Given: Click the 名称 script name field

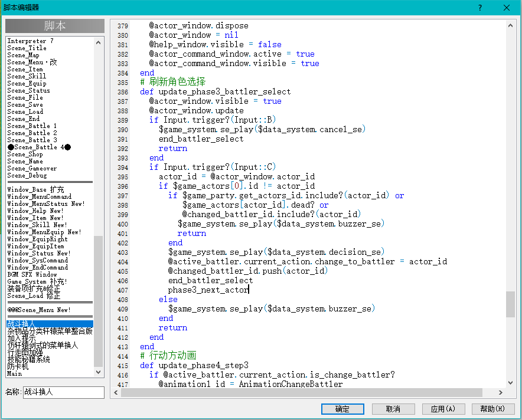Looking at the screenshot, I should tap(64, 392).
